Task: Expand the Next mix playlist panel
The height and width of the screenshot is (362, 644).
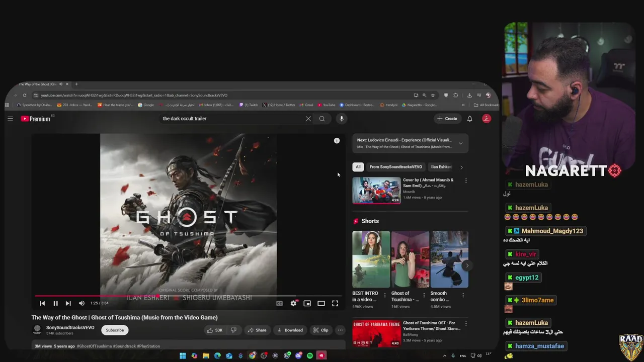Action: click(x=460, y=143)
